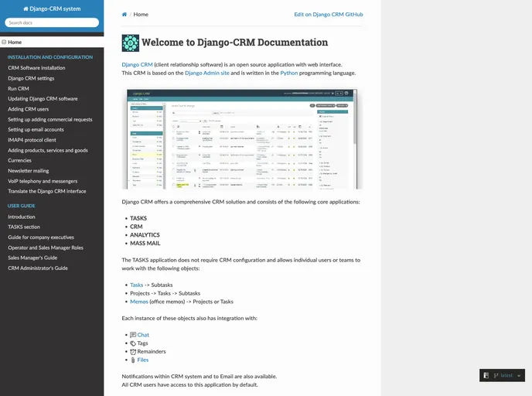Viewport: 532px width, 396px height.
Task: Follow the Edit on Django CRM GitHub link
Action: coord(328,15)
